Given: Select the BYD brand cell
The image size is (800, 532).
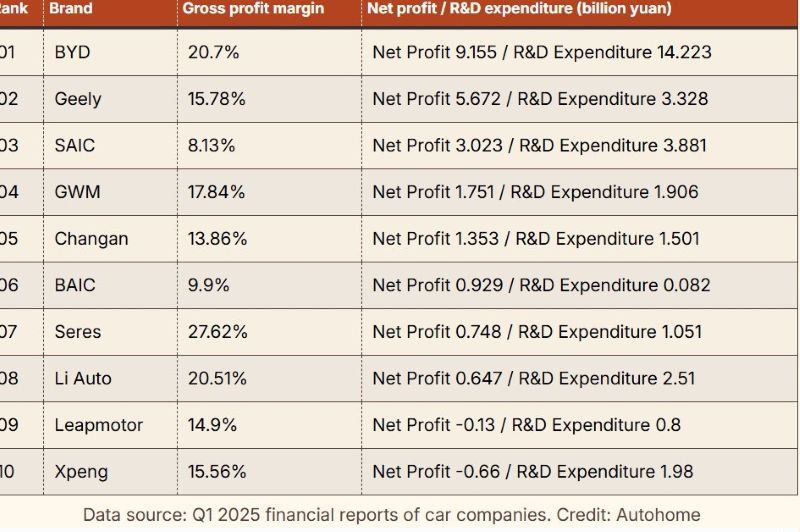Looking at the screenshot, I should (x=72, y=52).
